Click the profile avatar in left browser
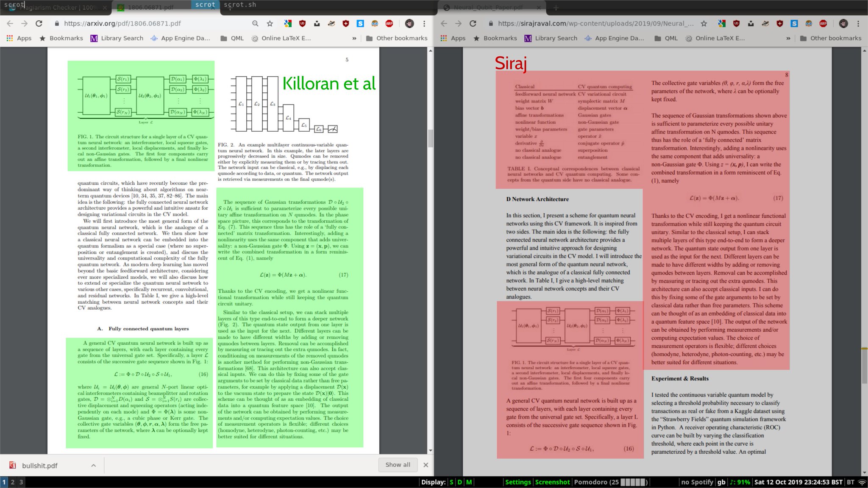This screenshot has width=868, height=488. click(409, 23)
